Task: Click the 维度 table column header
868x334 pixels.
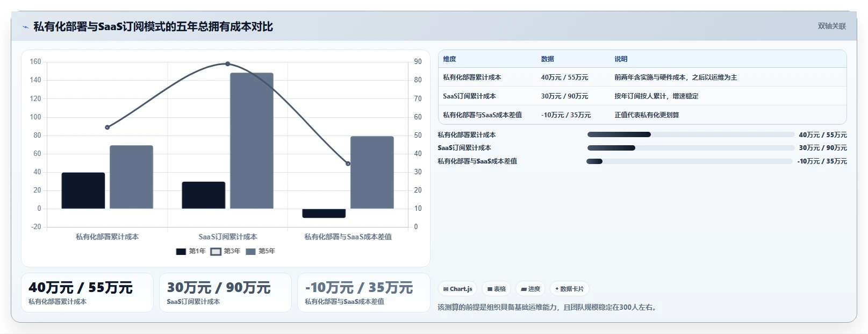Action: (449, 59)
